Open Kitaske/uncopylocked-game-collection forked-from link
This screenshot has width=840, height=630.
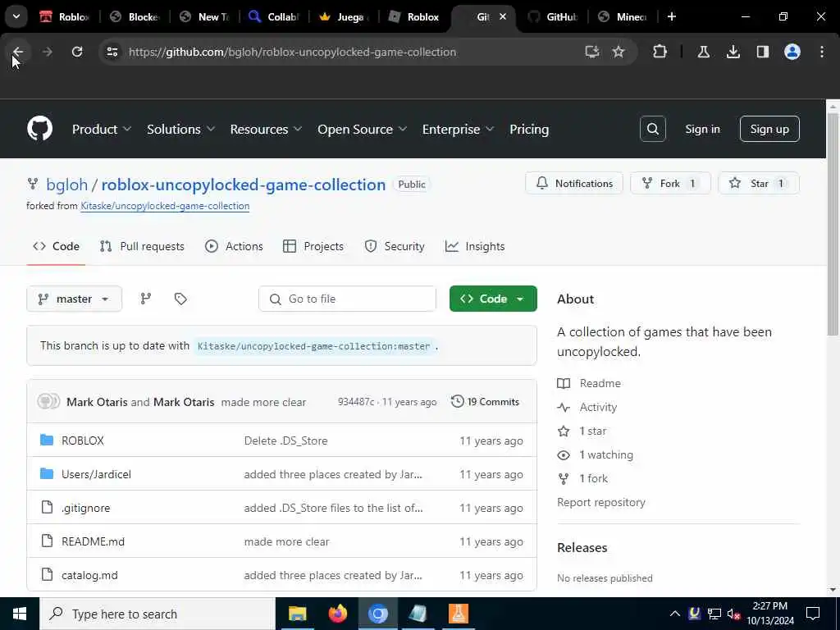click(x=165, y=206)
